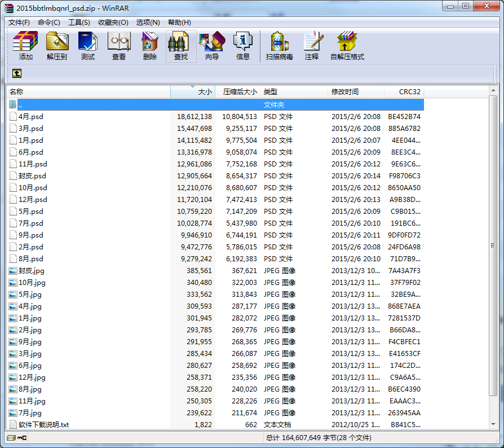The image size is (504, 448).
Task: Select the file 1月.psd
Action: pyautogui.click(x=31, y=140)
